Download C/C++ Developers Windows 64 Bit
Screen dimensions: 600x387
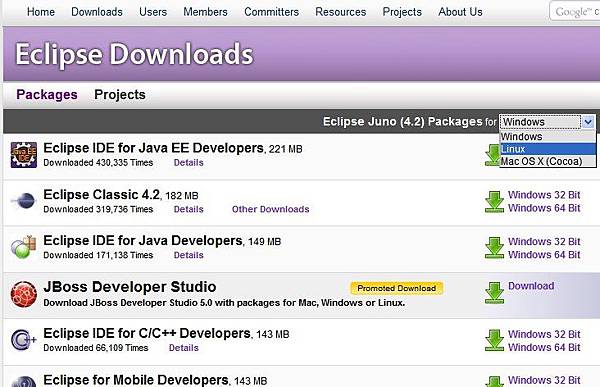click(544, 348)
